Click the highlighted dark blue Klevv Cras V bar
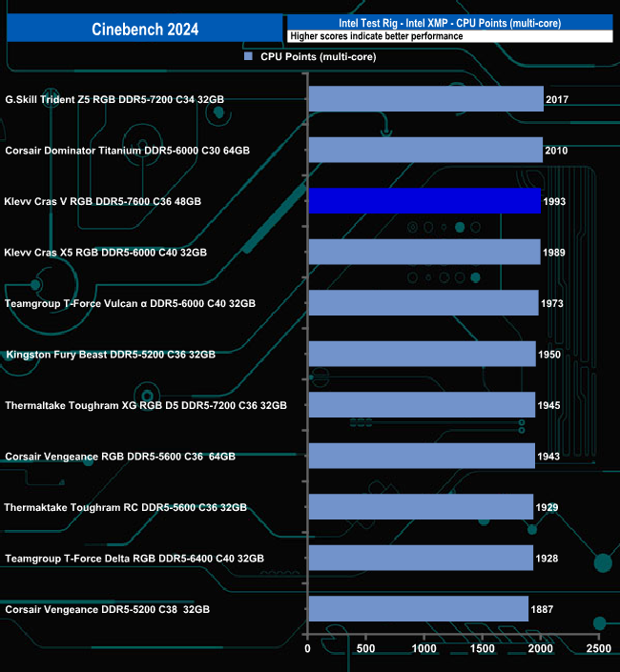Screen dimensions: 620x672 point(424,200)
